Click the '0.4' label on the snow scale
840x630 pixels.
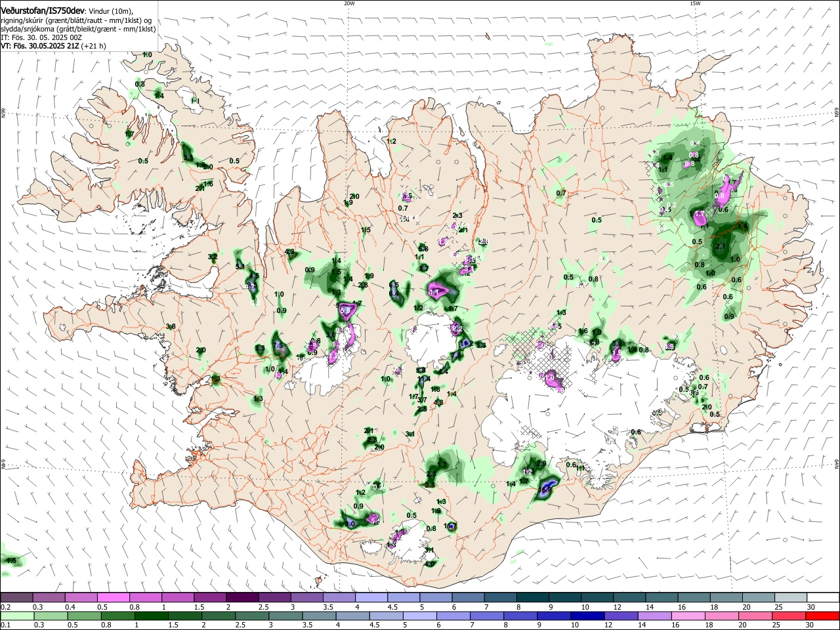(x=70, y=607)
